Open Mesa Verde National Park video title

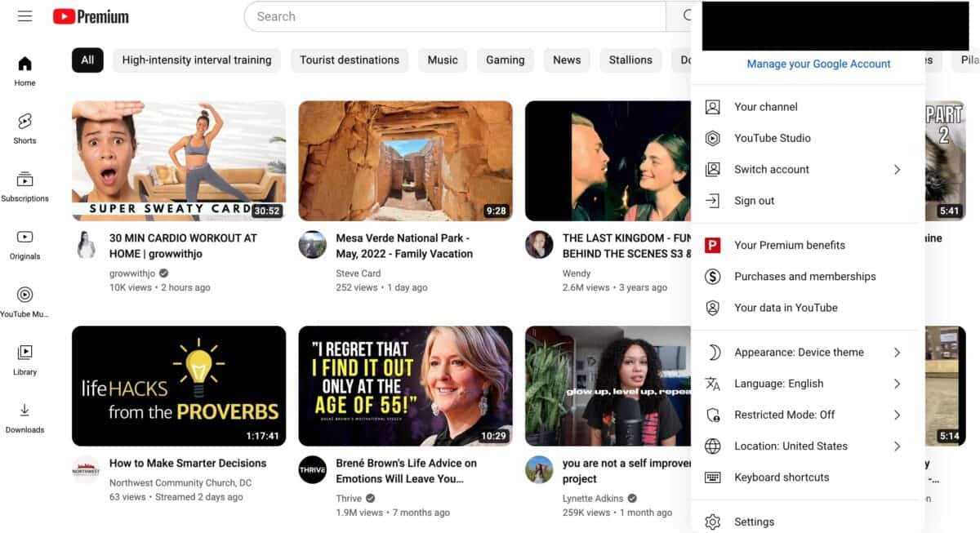[404, 246]
